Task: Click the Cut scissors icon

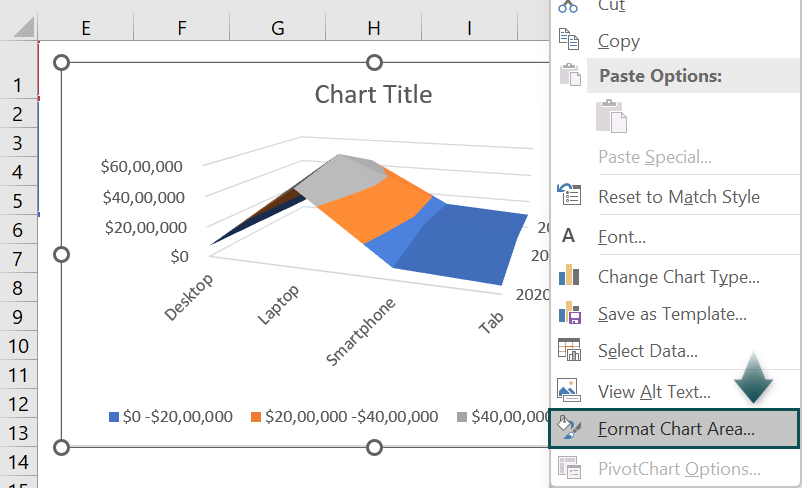Action: pyautogui.click(x=568, y=6)
